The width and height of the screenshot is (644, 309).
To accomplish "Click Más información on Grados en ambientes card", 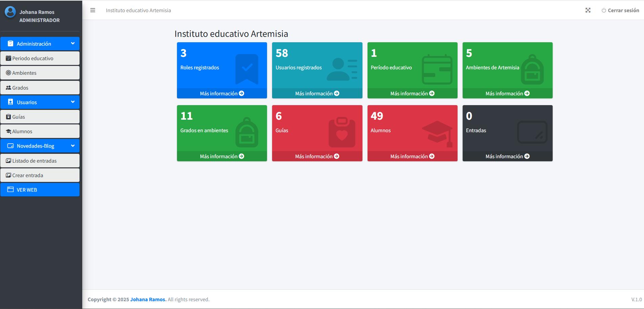I will tap(222, 156).
